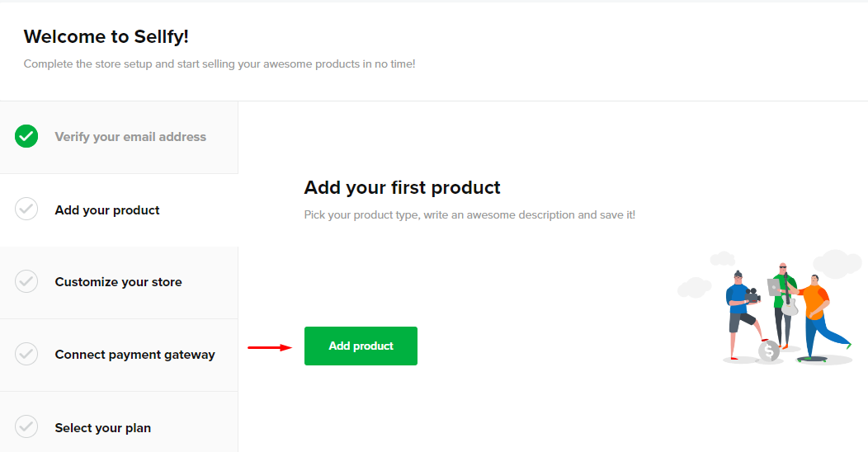Click the gray checkmark beside Add your product
This screenshot has height=452, width=868.
point(26,210)
